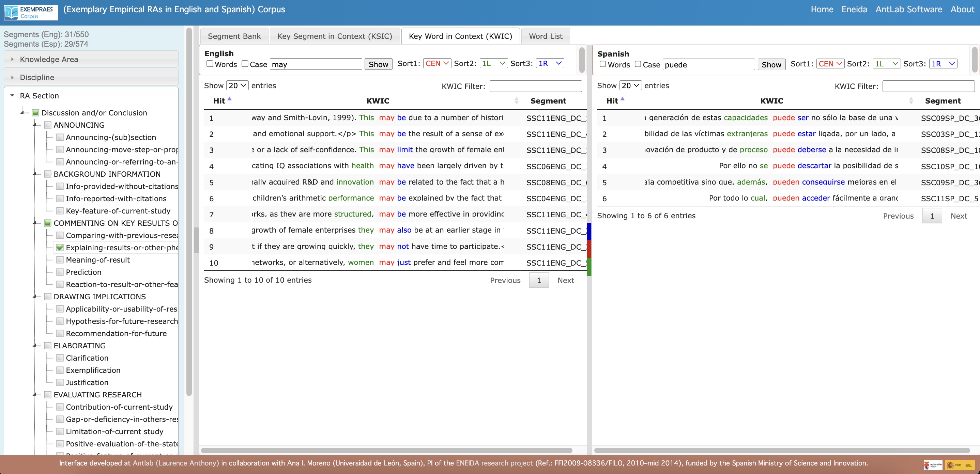Open English Sort3 1R dropdown
This screenshot has height=474, width=980.
(x=550, y=63)
